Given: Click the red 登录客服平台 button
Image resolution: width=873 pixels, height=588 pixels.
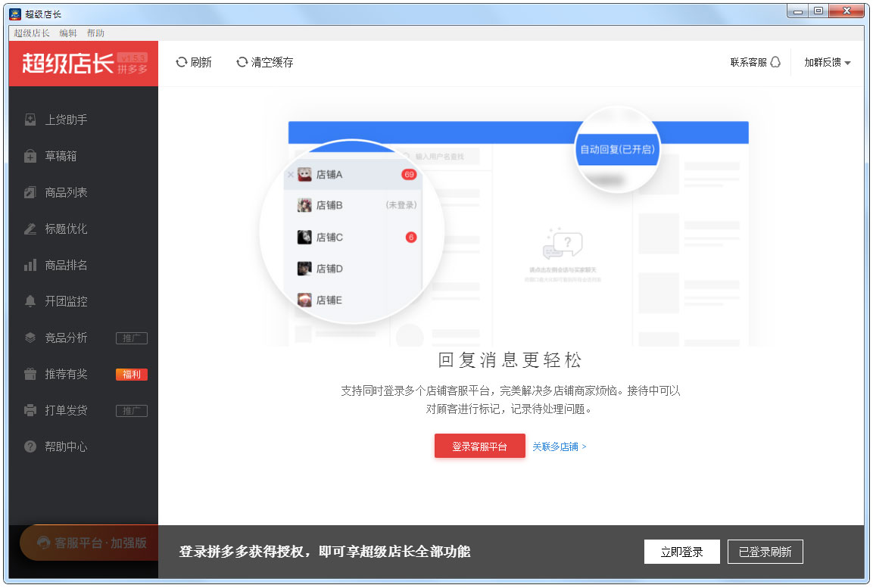Looking at the screenshot, I should coord(480,446).
